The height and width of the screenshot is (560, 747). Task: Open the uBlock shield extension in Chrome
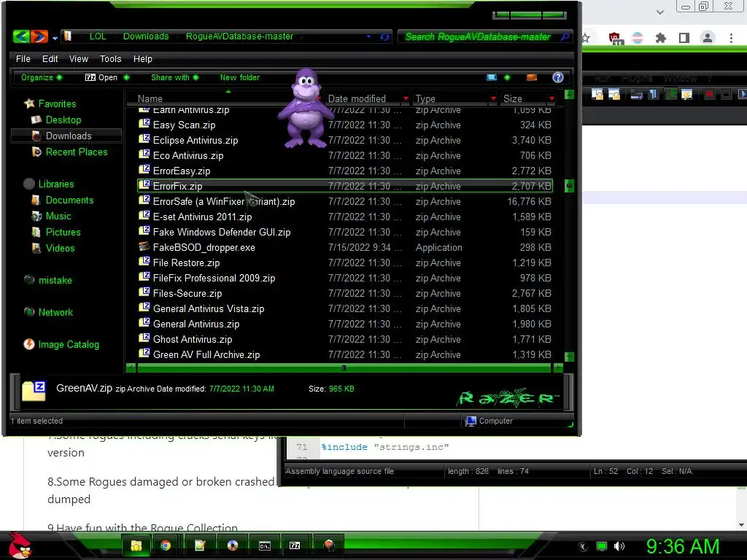[614, 38]
